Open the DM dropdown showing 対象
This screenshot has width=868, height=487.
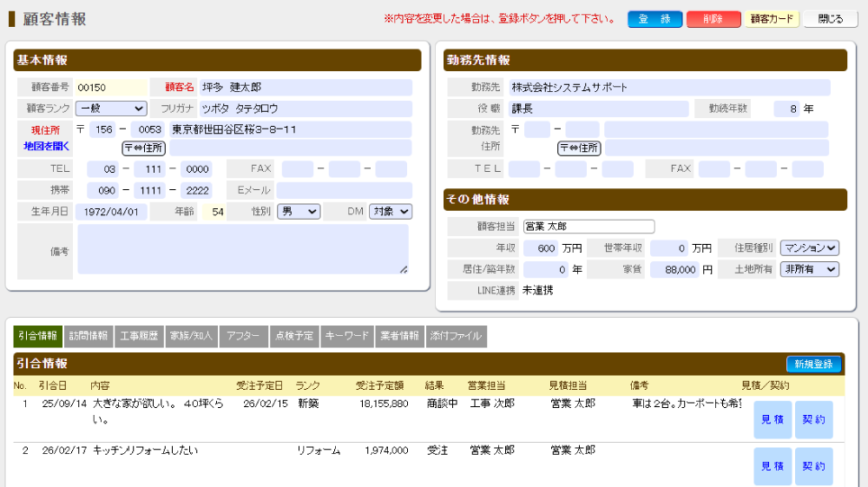pos(391,212)
